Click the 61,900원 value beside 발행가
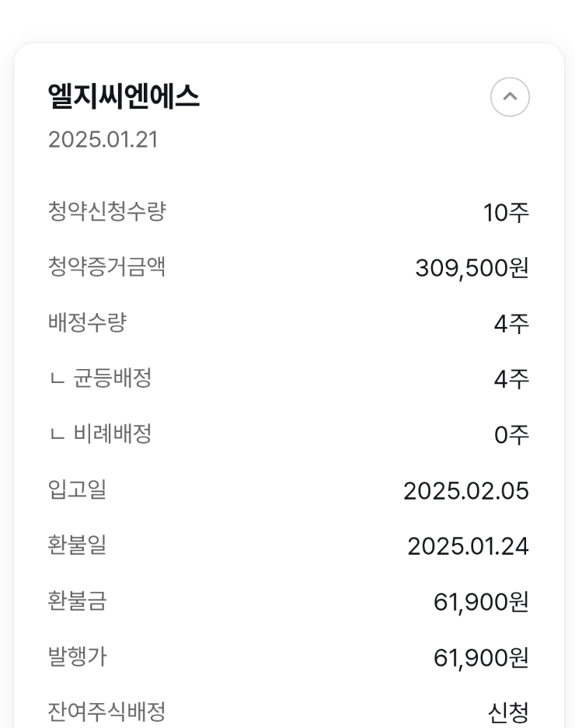This screenshot has width=575, height=728. click(481, 657)
